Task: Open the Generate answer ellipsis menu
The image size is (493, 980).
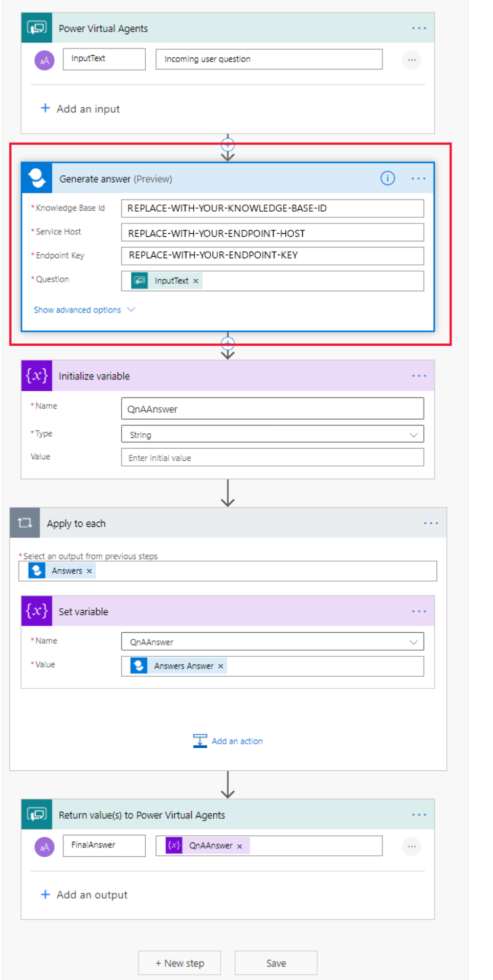Action: coord(418,179)
